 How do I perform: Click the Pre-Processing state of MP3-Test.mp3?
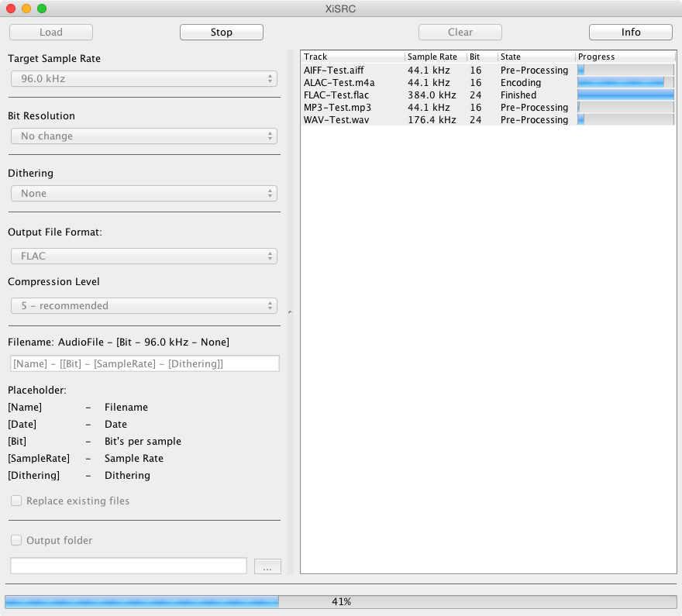(x=534, y=108)
